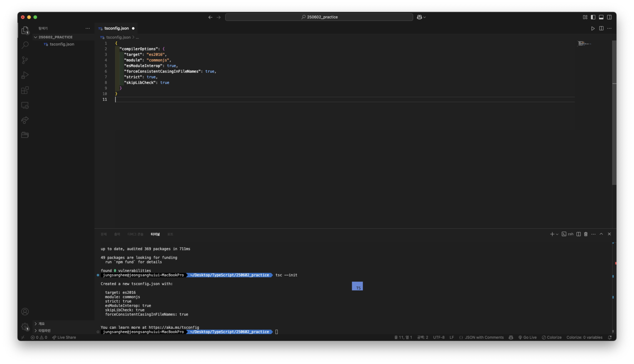Change the end-of-line sequence via LF

click(451, 337)
